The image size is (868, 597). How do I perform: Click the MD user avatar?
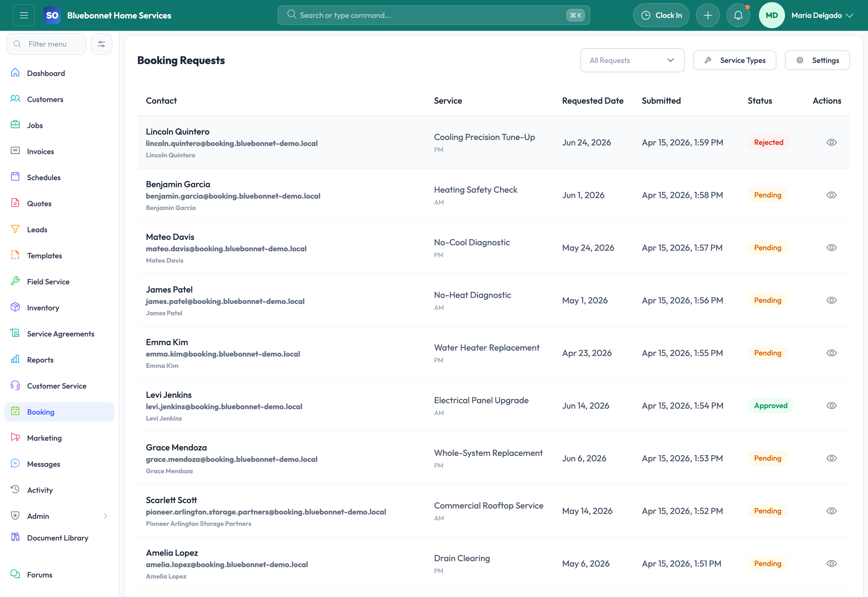coord(771,15)
